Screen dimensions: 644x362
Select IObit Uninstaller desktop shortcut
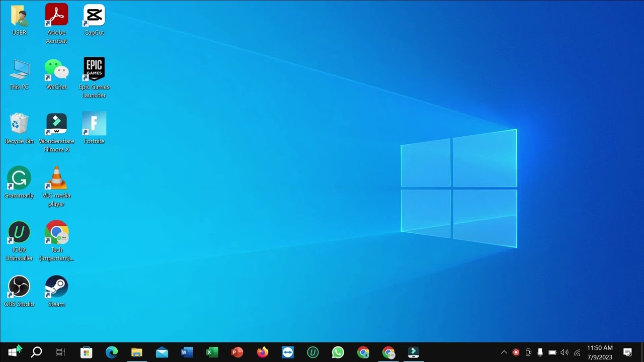(19, 241)
